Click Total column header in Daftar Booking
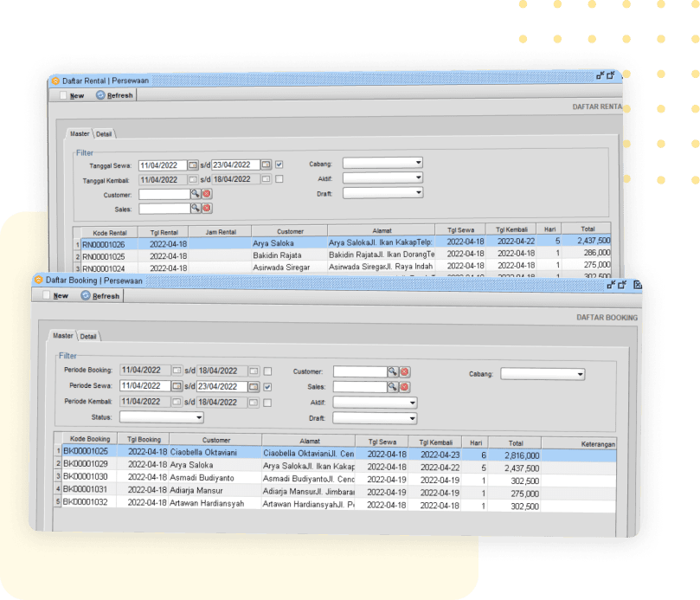The image size is (700, 600). point(516,443)
